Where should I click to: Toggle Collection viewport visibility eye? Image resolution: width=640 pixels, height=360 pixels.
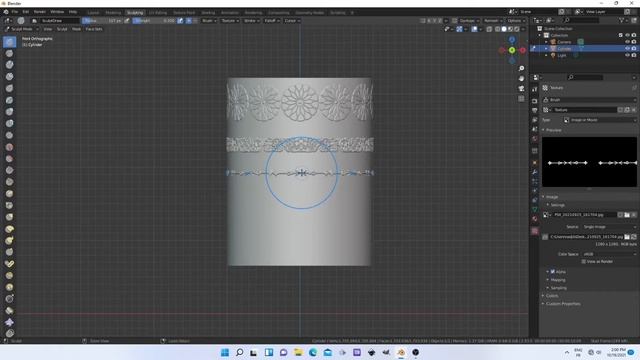(x=627, y=36)
